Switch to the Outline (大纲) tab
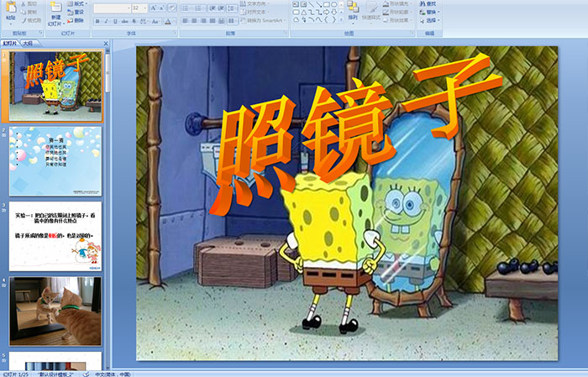The image size is (588, 377). pos(28,43)
